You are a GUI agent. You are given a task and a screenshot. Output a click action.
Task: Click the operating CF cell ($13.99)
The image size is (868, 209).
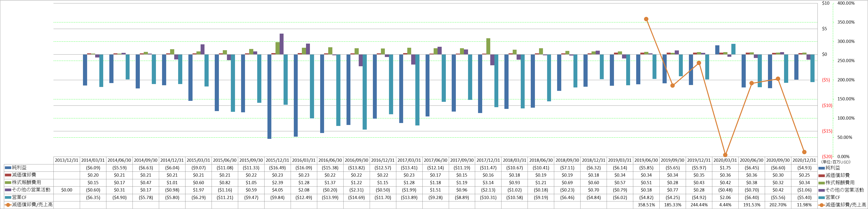330,198
